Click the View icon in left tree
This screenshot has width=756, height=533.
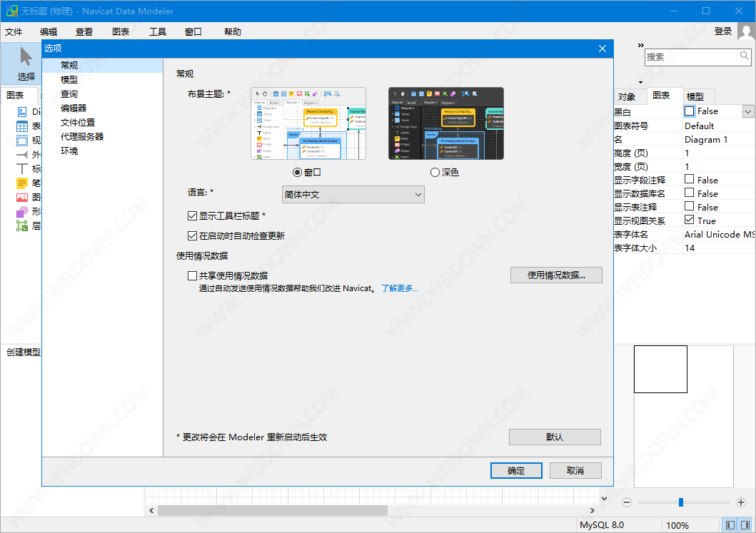22,141
